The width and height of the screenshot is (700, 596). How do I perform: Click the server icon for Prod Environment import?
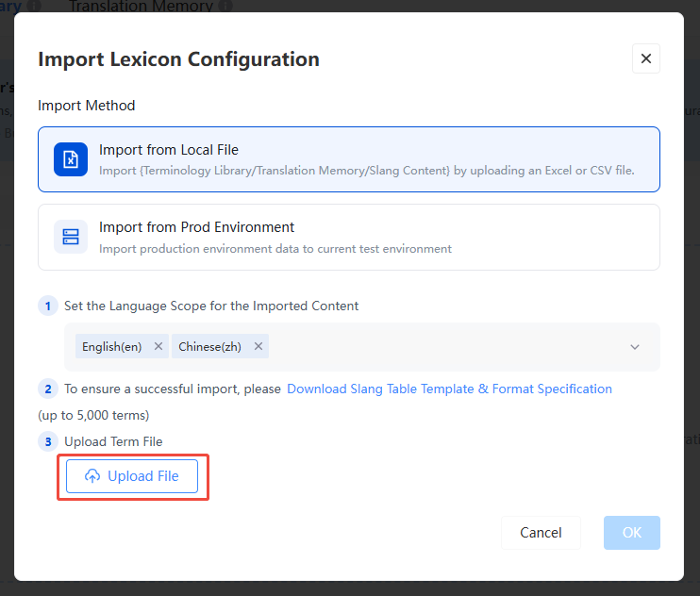click(x=71, y=237)
